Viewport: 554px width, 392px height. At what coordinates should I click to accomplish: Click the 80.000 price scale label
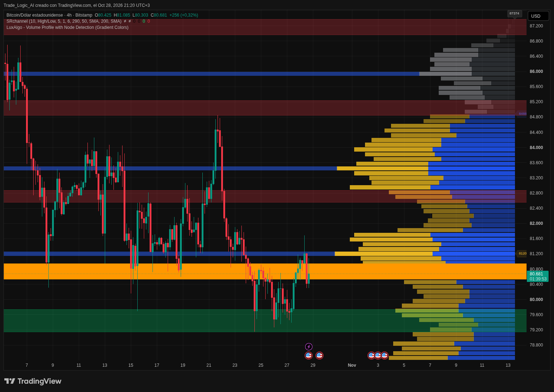pos(536,300)
